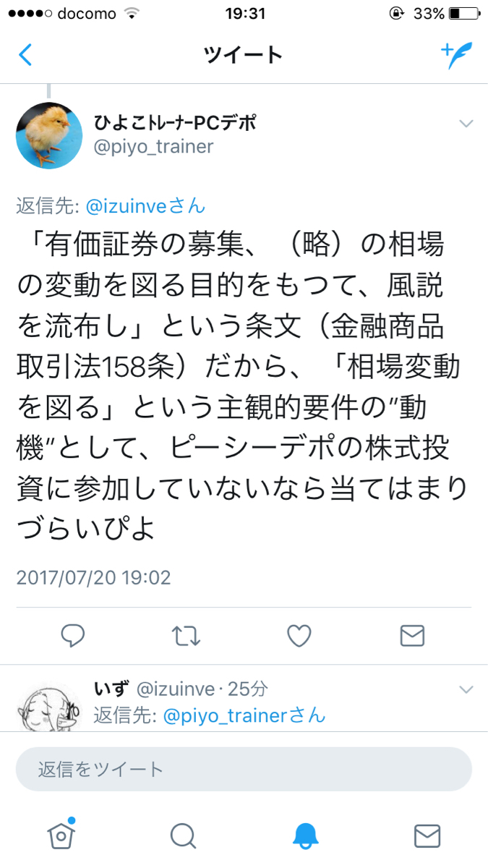Image resolution: width=488 pixels, height=868 pixels.
Task: Retweet using the arrows icon
Action: click(x=187, y=636)
